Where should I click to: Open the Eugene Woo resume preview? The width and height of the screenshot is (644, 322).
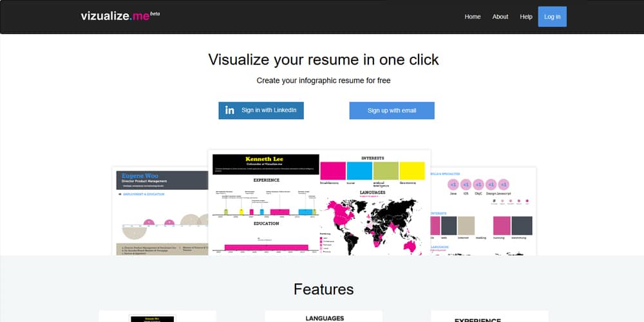(160, 211)
